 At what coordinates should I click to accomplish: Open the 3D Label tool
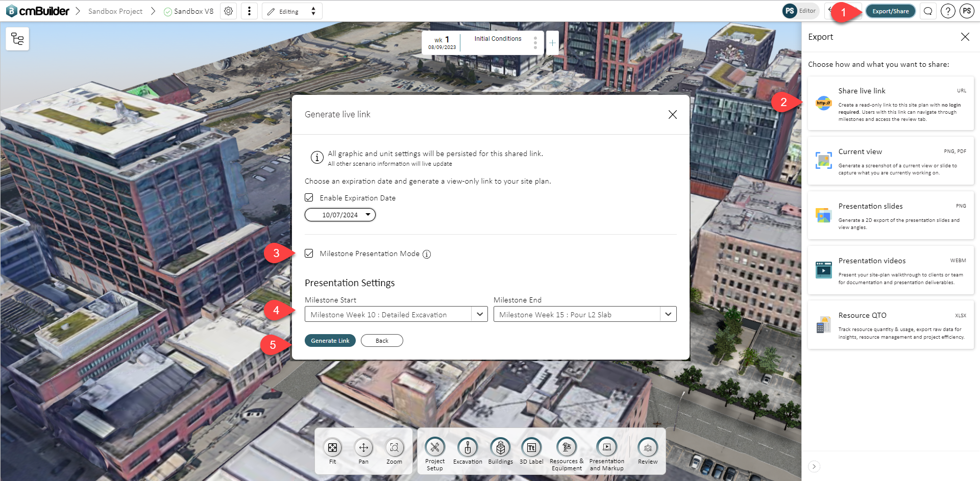tap(531, 451)
